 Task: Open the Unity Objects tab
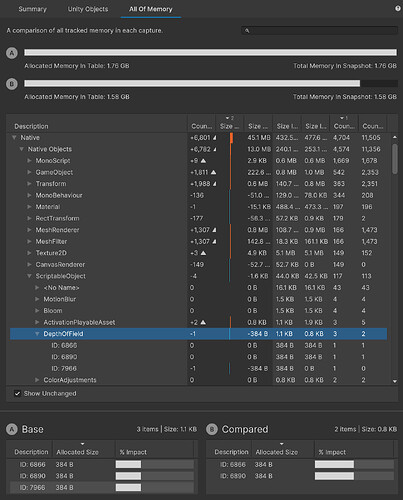88,9
